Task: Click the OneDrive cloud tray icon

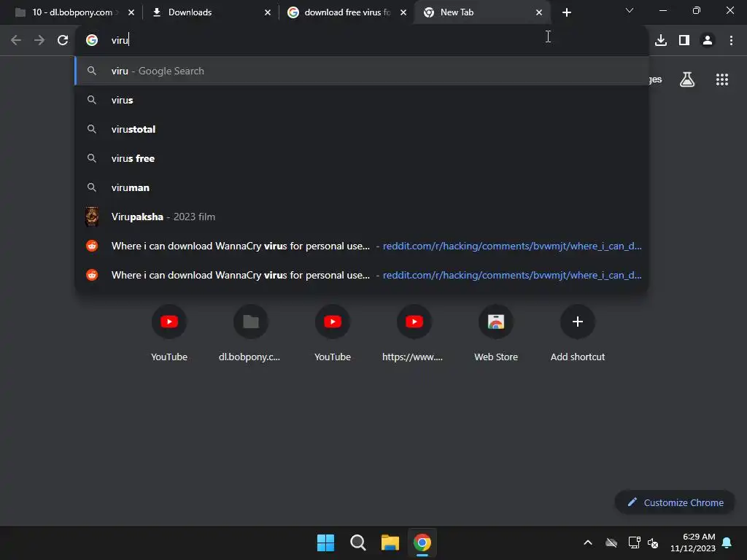Action: point(611,542)
